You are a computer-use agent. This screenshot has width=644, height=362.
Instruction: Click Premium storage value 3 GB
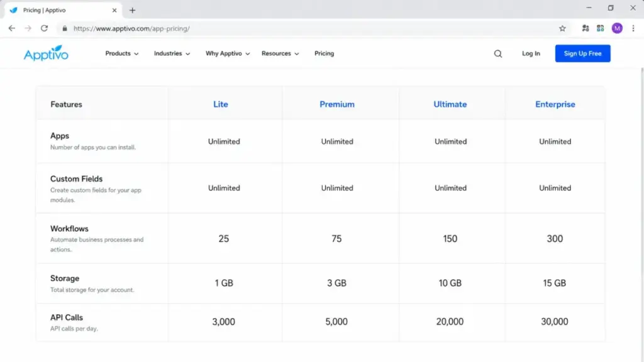337,283
